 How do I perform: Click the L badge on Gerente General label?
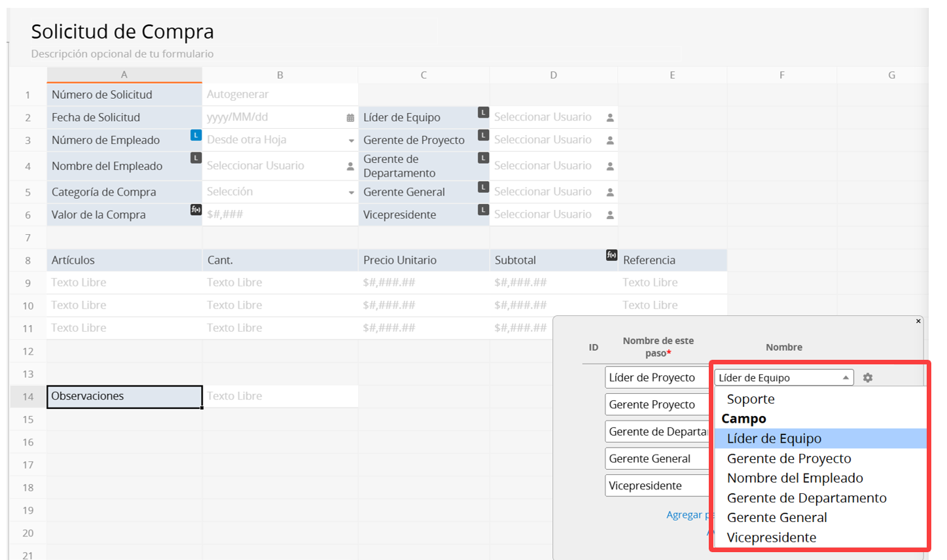tap(483, 187)
